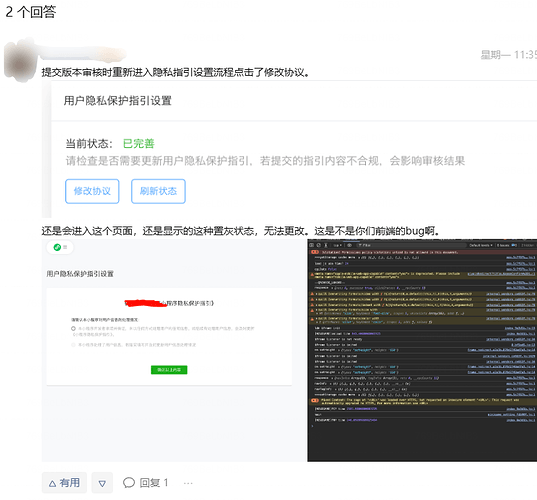Click the 刷新状态 button
Screen dimensions: 537x500
158,191
